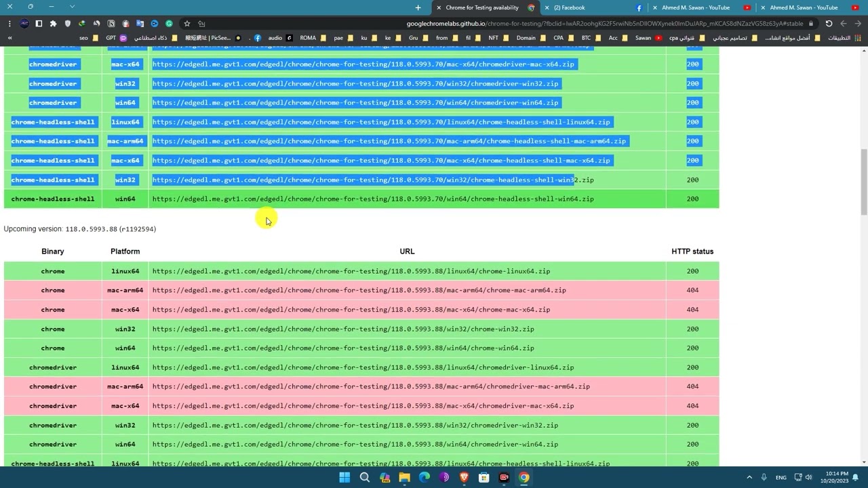
Task: Click the lock site info icon
Action: click(810, 23)
